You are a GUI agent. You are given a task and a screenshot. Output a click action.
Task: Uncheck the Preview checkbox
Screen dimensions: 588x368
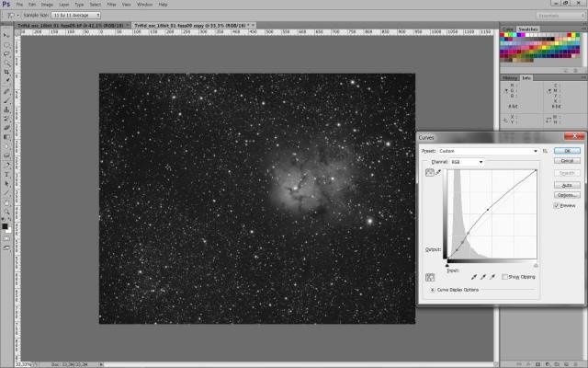click(557, 206)
